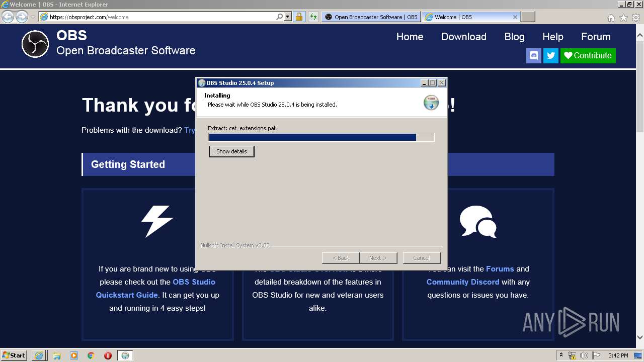Screen dimensions: 644x362
Task: Click the page scrollbar up arrow
Action: click(640, 36)
